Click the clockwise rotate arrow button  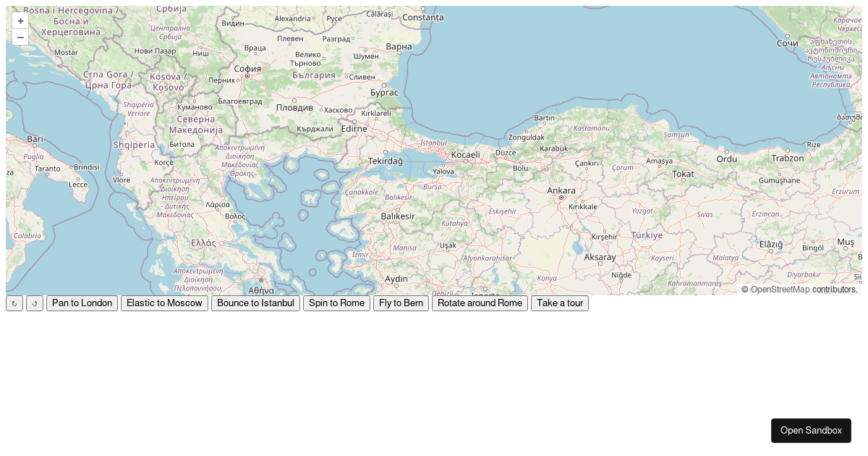click(x=14, y=303)
